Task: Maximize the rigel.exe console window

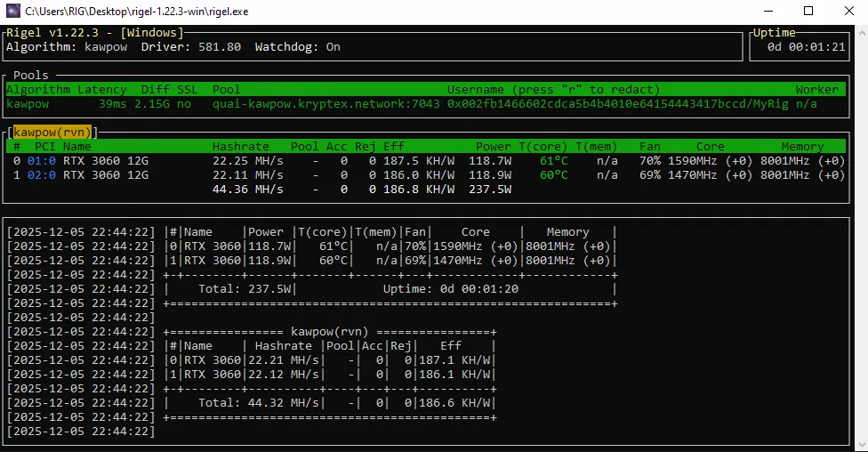Action: pos(808,12)
